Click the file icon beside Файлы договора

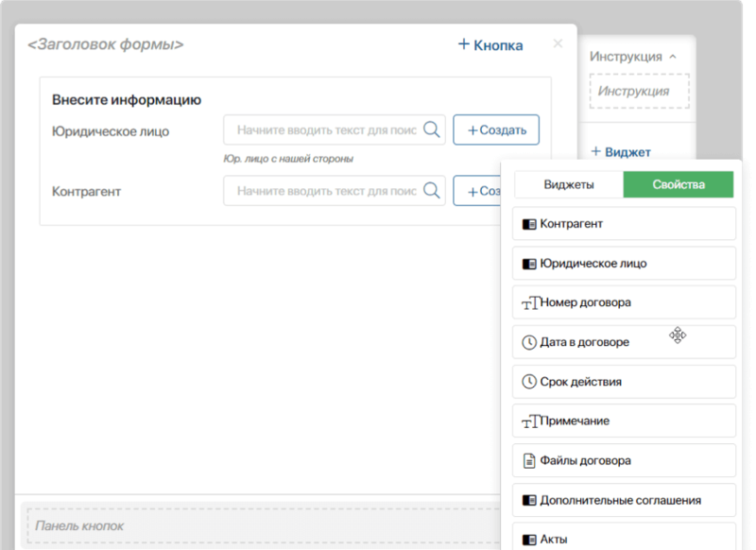[x=529, y=461]
